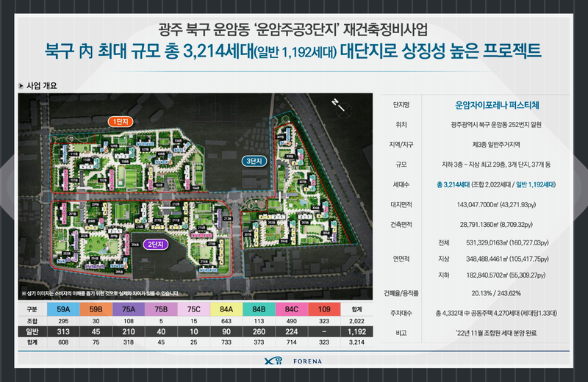
Task: Click the 사업 개요 section heading
Action: (42, 86)
